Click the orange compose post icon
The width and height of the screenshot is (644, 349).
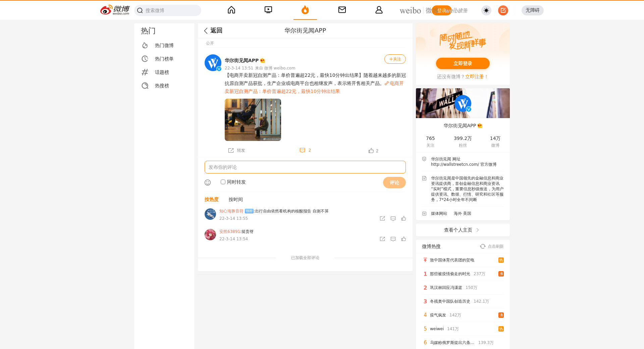point(503,10)
